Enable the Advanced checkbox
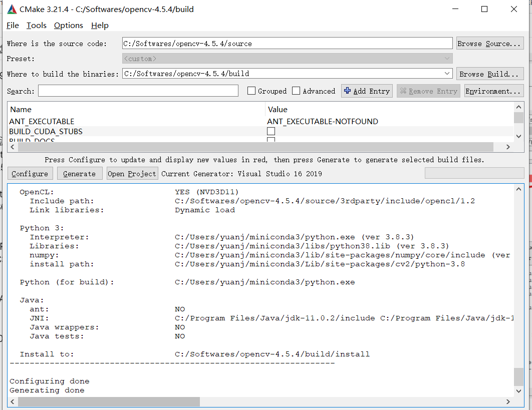This screenshot has height=410, width=532. pyautogui.click(x=295, y=91)
